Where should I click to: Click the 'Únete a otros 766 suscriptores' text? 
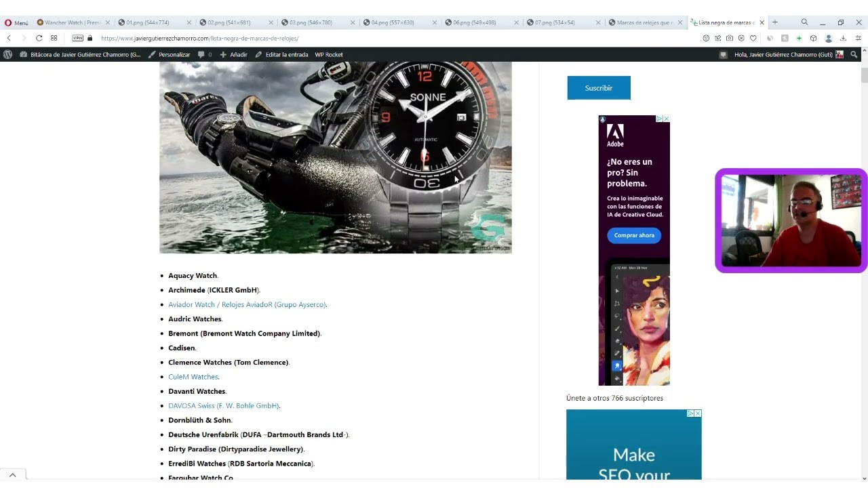(x=614, y=398)
